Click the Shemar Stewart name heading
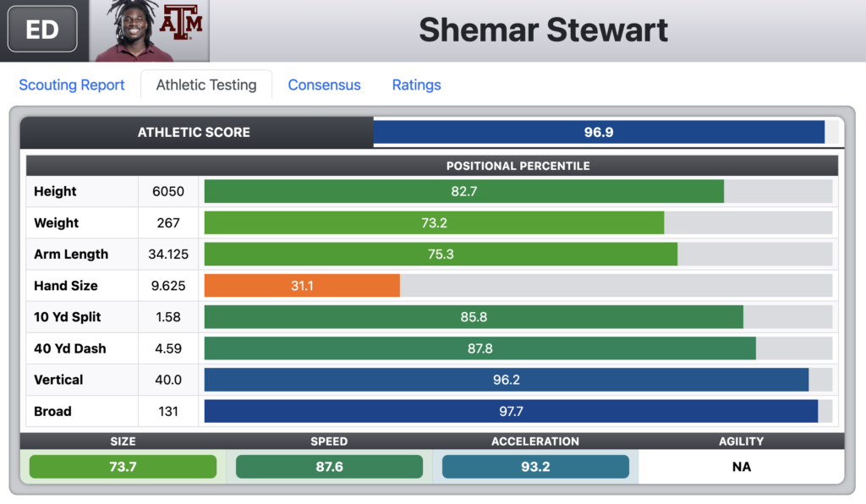 544,30
